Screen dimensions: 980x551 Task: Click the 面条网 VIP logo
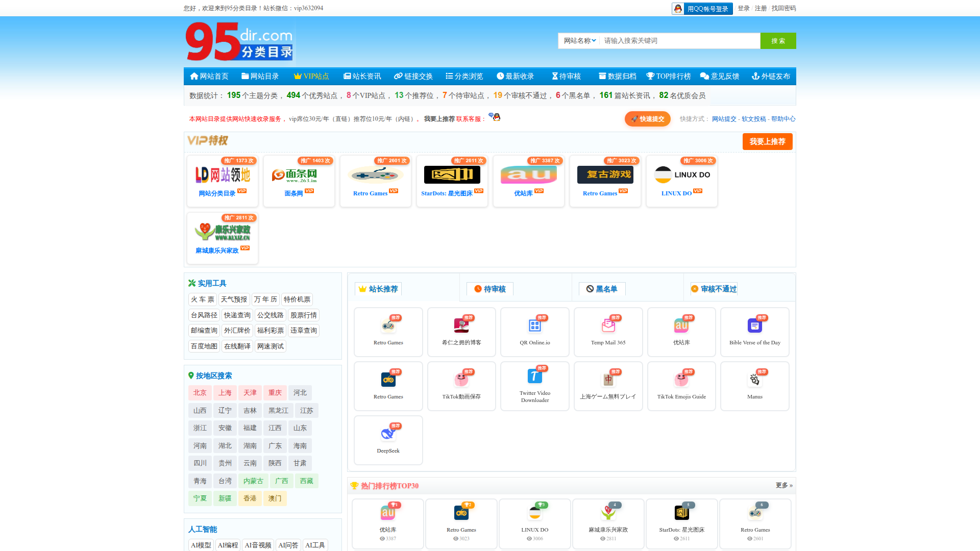pyautogui.click(x=299, y=174)
